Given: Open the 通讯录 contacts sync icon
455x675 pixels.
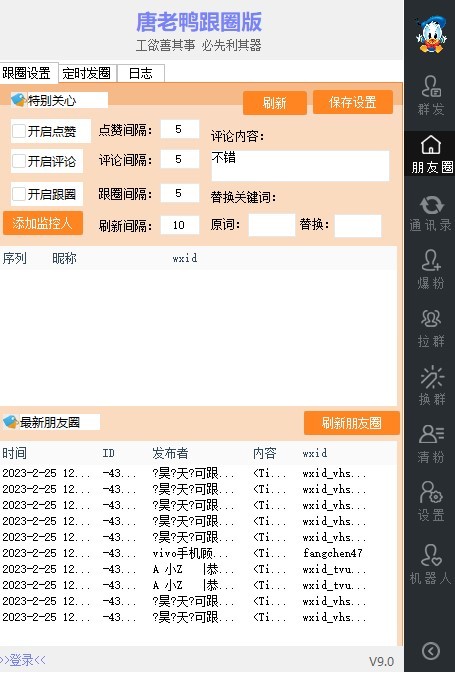Looking at the screenshot, I should (x=430, y=213).
